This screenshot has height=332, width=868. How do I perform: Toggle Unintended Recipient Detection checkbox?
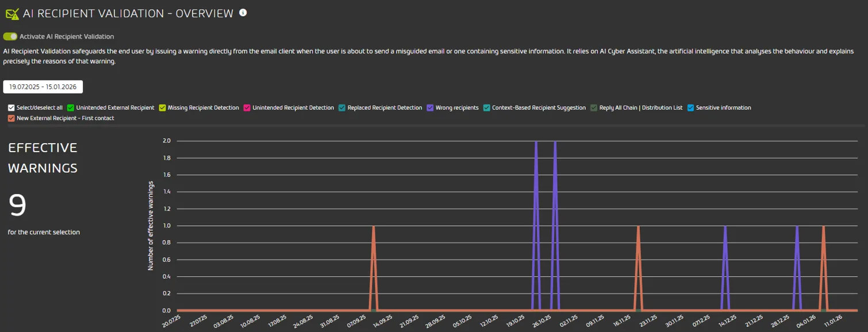(x=247, y=108)
